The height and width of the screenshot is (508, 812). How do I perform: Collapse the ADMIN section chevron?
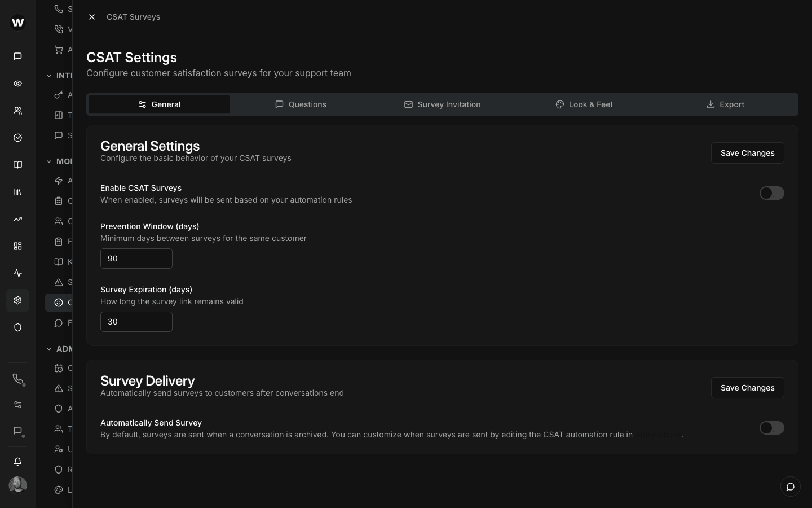(x=49, y=349)
